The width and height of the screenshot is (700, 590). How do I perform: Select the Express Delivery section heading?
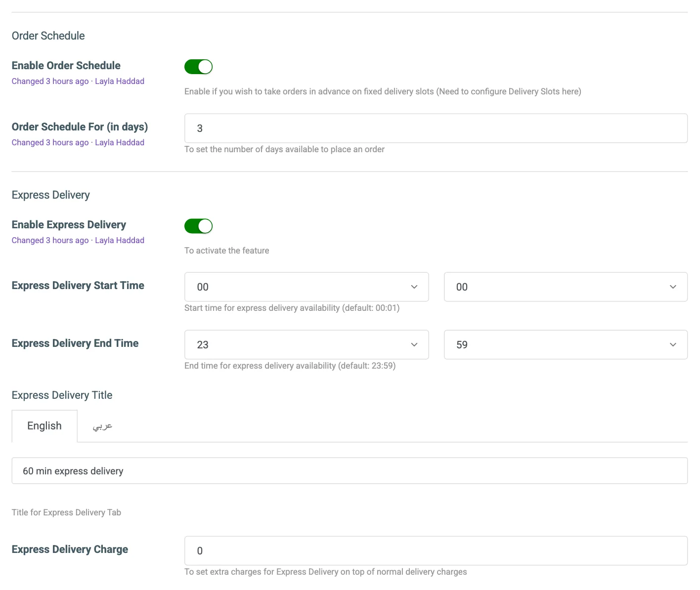tap(51, 195)
